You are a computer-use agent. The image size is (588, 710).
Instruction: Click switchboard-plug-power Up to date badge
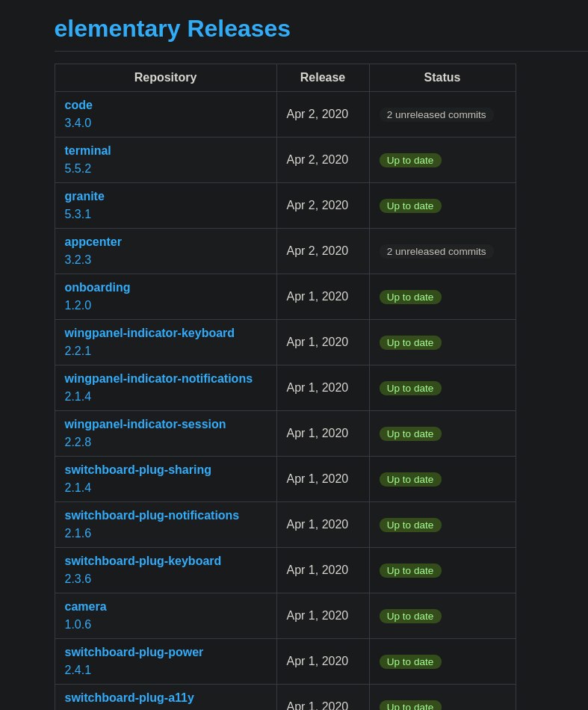tap(410, 662)
